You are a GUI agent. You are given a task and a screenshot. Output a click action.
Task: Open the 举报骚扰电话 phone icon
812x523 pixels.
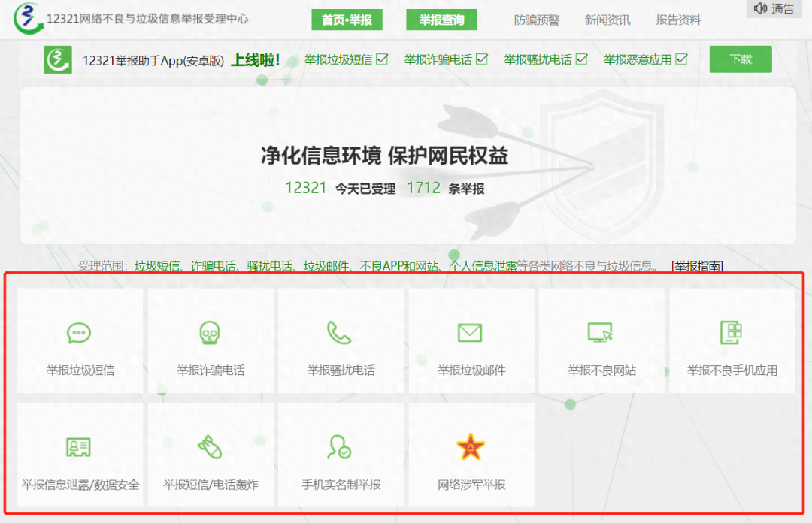pos(339,332)
